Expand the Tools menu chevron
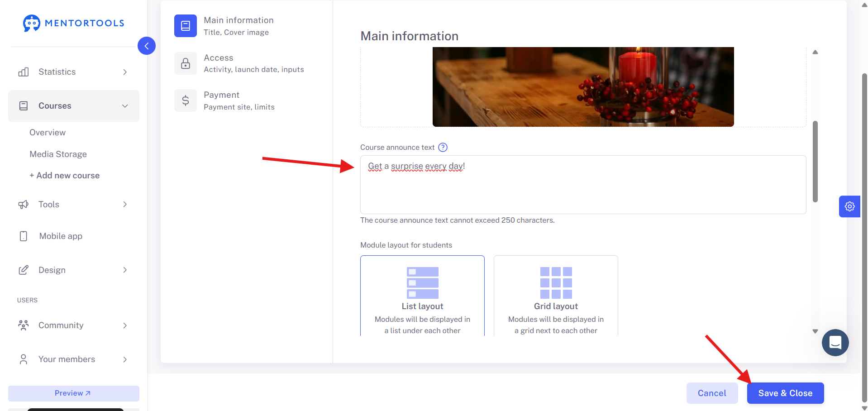The height and width of the screenshot is (411, 868). (125, 205)
